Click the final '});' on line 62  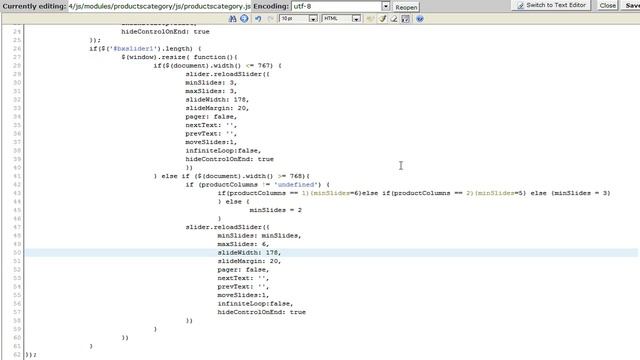tap(31, 355)
